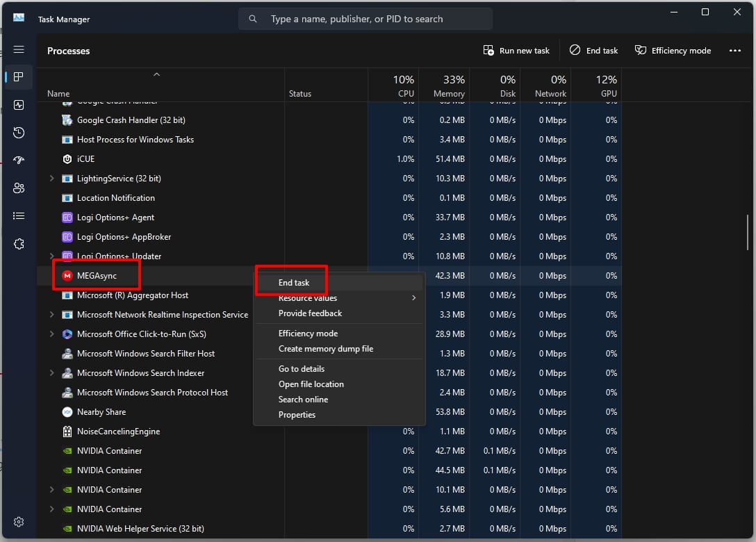Click the Task Manager app icon in title bar
756x542 pixels.
19,18
